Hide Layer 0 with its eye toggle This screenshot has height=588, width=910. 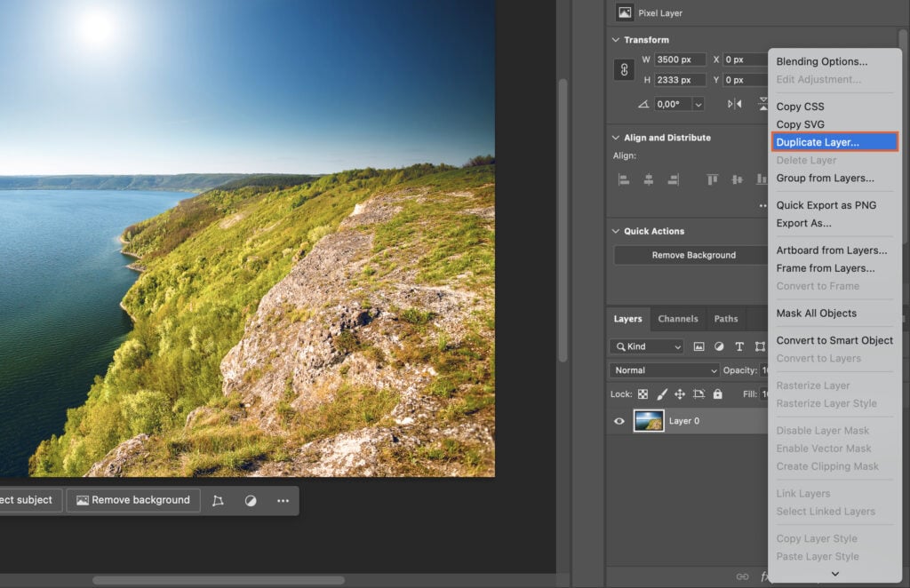[619, 420]
